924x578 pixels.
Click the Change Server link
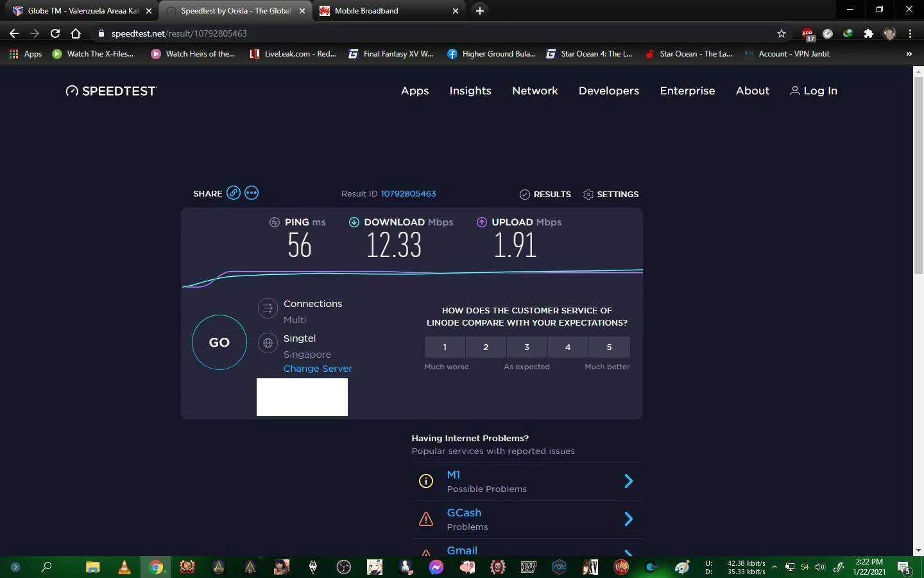tap(318, 369)
